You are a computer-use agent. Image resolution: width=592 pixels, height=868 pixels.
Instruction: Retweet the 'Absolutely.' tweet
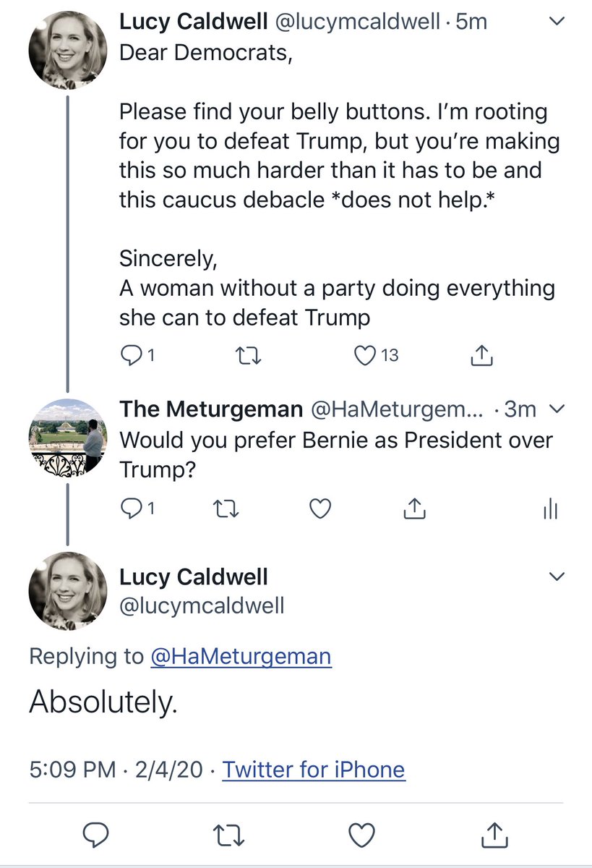228,835
